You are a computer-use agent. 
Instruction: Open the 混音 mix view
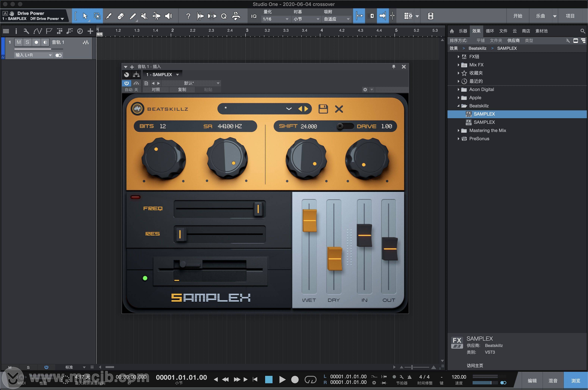point(553,380)
